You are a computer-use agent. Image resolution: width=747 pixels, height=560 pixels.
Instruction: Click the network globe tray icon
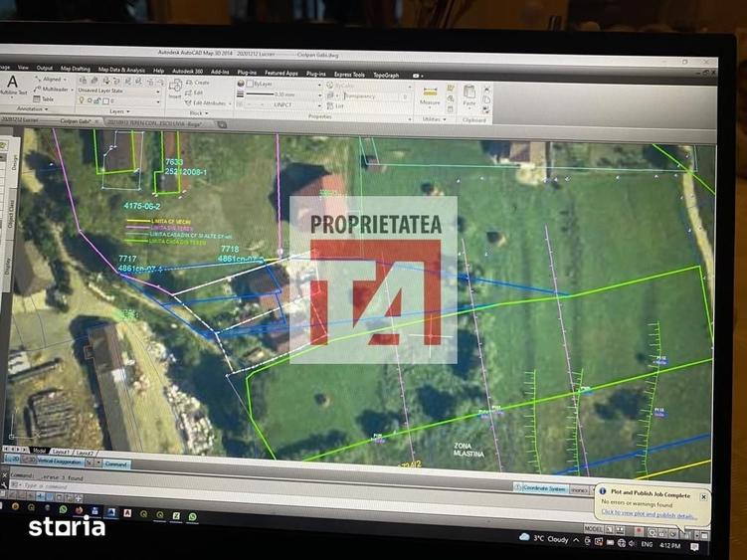622,543
